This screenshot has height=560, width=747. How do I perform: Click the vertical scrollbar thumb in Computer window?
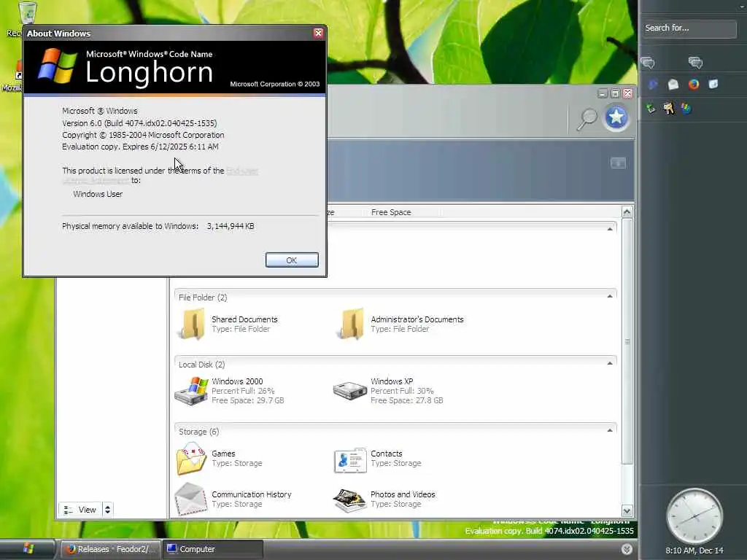627,341
